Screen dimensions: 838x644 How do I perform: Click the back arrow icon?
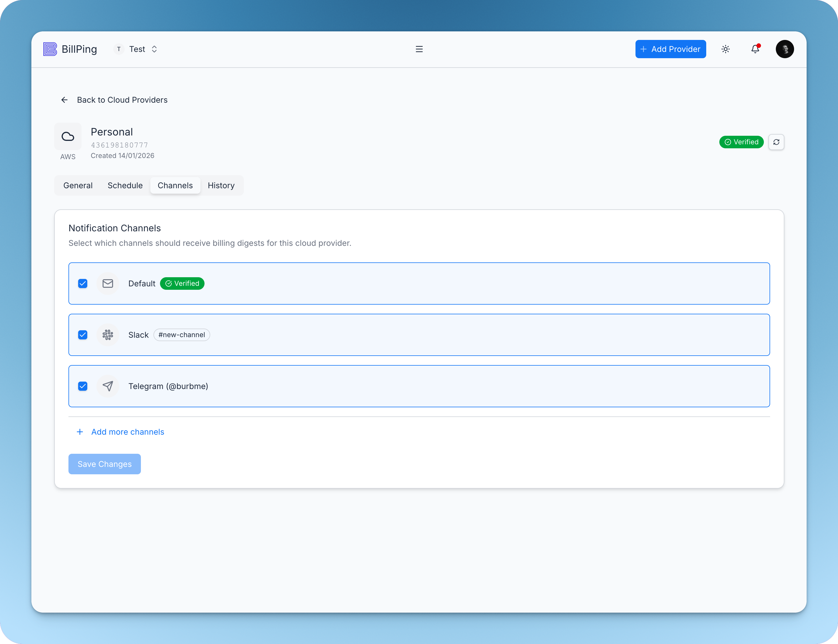point(64,100)
